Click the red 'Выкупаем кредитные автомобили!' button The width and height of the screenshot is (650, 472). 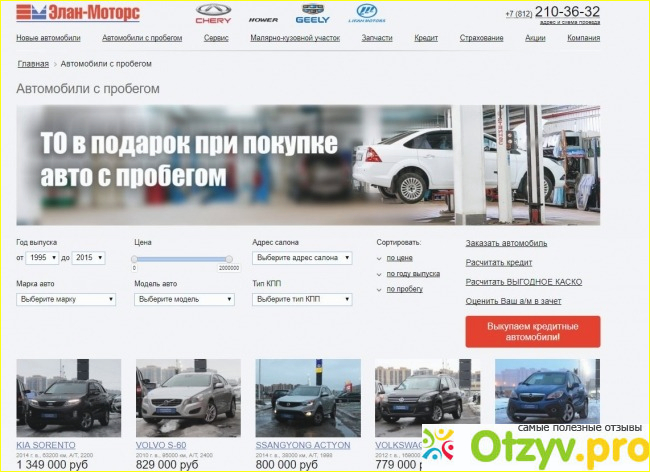point(532,331)
